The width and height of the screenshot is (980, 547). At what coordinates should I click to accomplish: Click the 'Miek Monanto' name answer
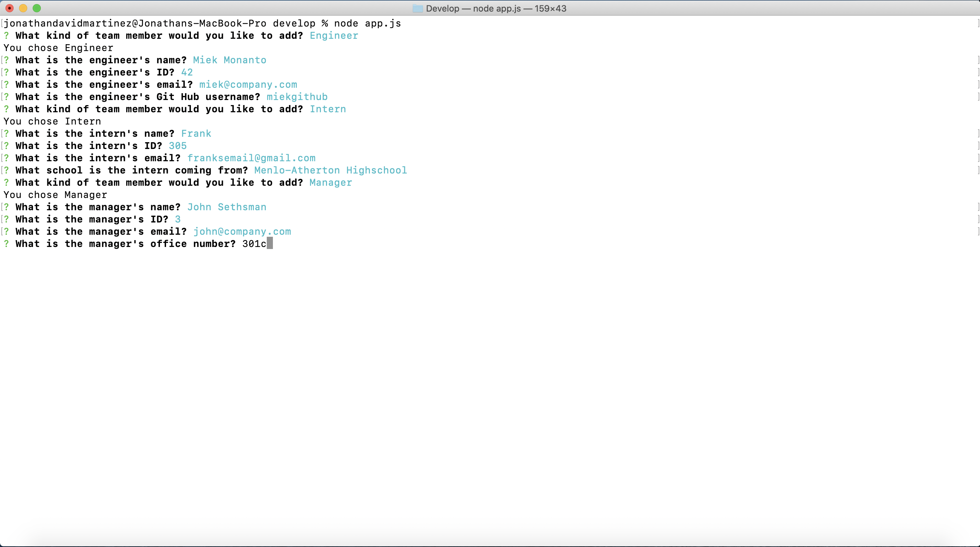(229, 60)
